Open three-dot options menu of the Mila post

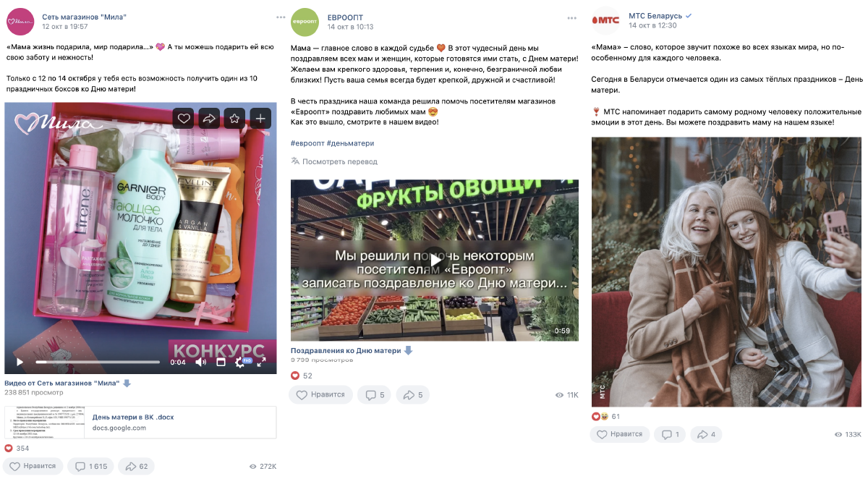coord(281,17)
